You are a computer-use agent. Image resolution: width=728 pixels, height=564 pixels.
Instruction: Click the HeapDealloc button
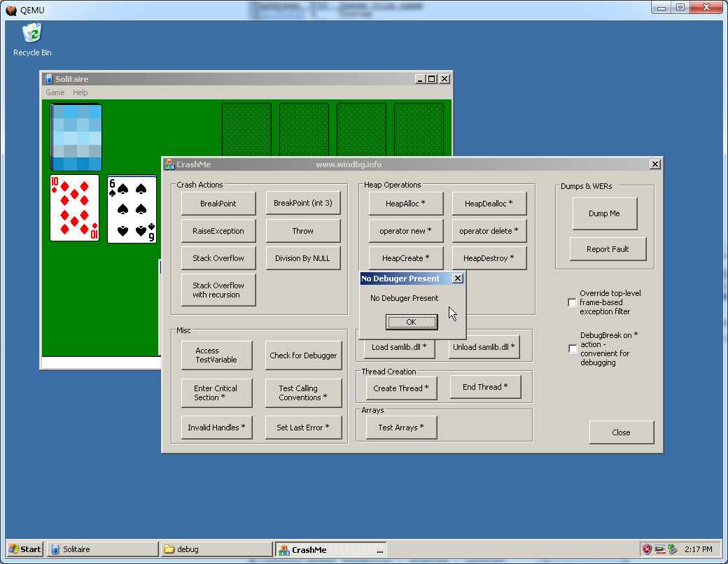[489, 204]
